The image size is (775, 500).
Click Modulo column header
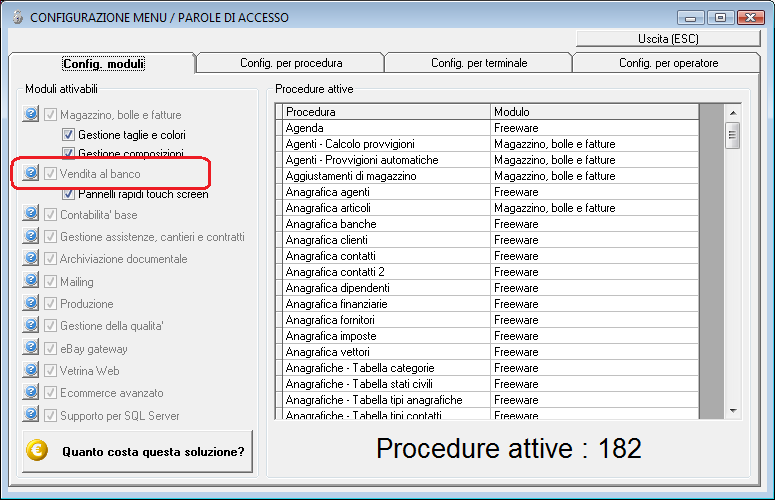(x=595, y=112)
